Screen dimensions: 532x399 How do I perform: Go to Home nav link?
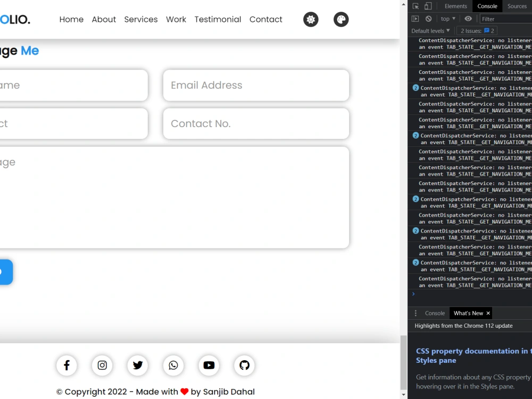pos(71,19)
